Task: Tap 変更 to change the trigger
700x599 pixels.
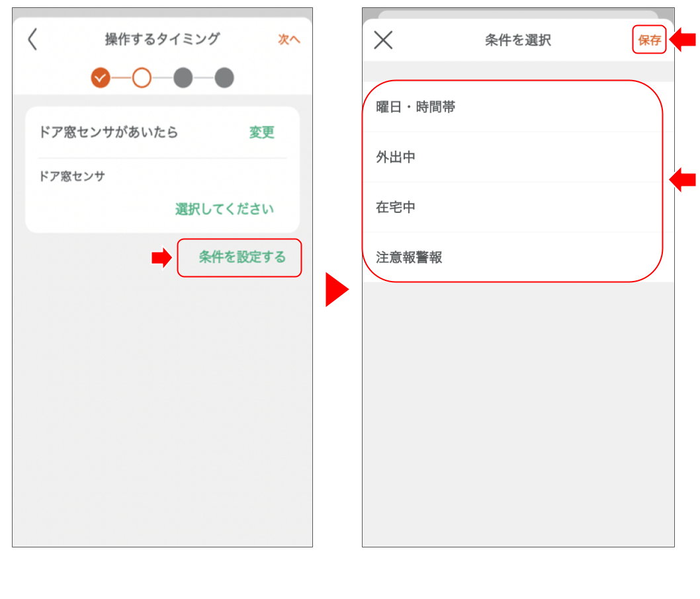Action: pyautogui.click(x=262, y=132)
